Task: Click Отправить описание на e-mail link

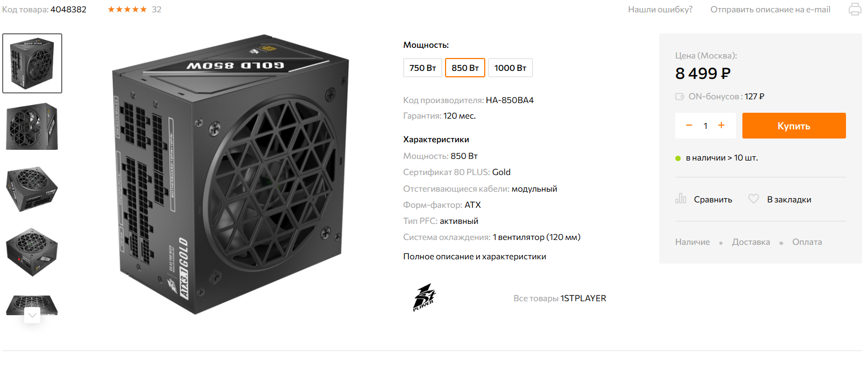Action: (x=770, y=10)
